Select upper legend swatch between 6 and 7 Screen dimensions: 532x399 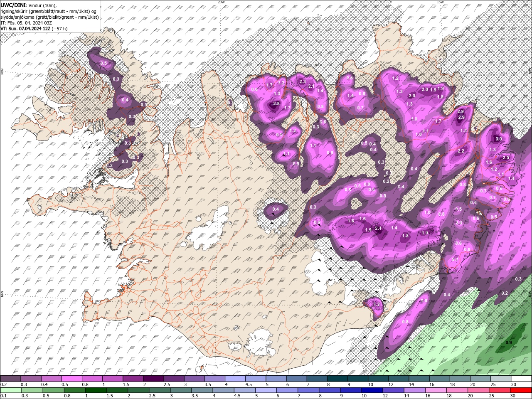coord(296,379)
